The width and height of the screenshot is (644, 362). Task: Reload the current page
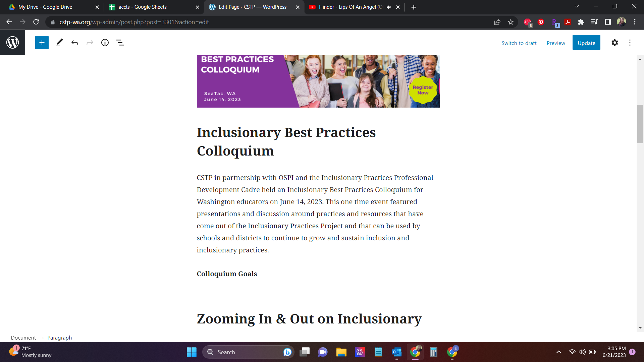tap(36, 22)
